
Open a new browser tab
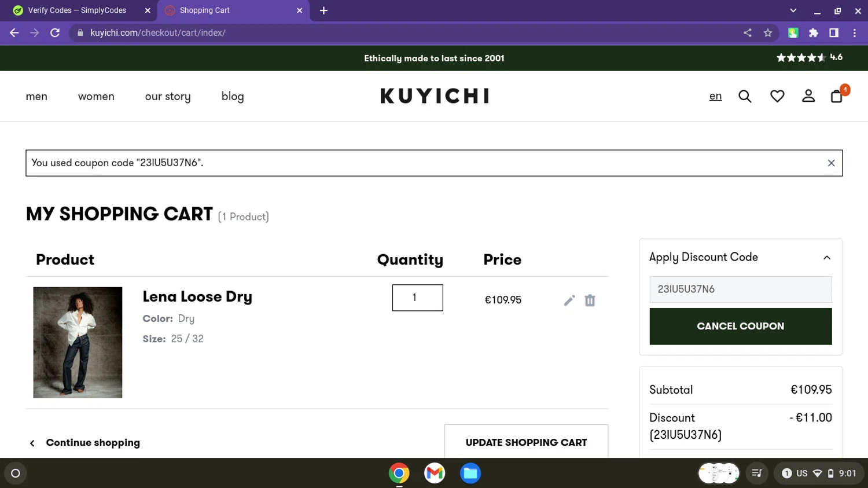tap(323, 10)
